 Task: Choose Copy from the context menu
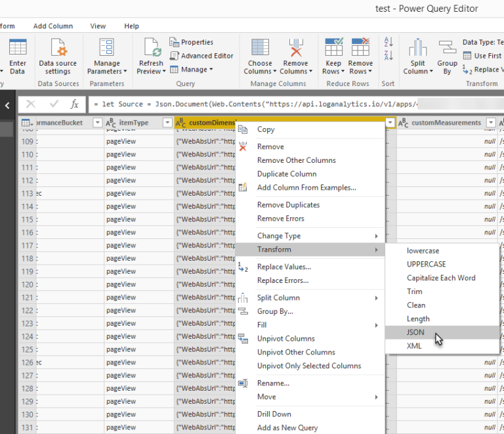(310, 129)
